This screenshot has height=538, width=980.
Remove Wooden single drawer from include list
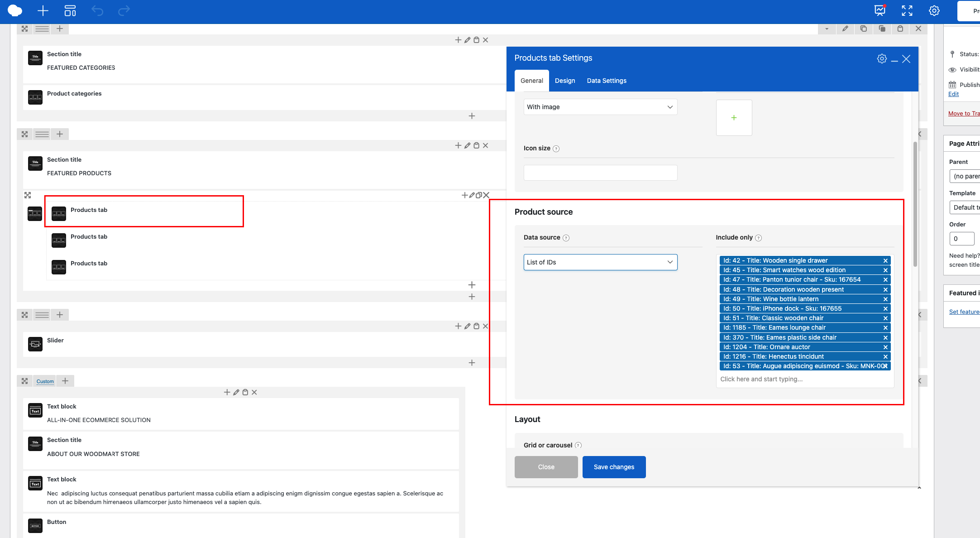(885, 261)
